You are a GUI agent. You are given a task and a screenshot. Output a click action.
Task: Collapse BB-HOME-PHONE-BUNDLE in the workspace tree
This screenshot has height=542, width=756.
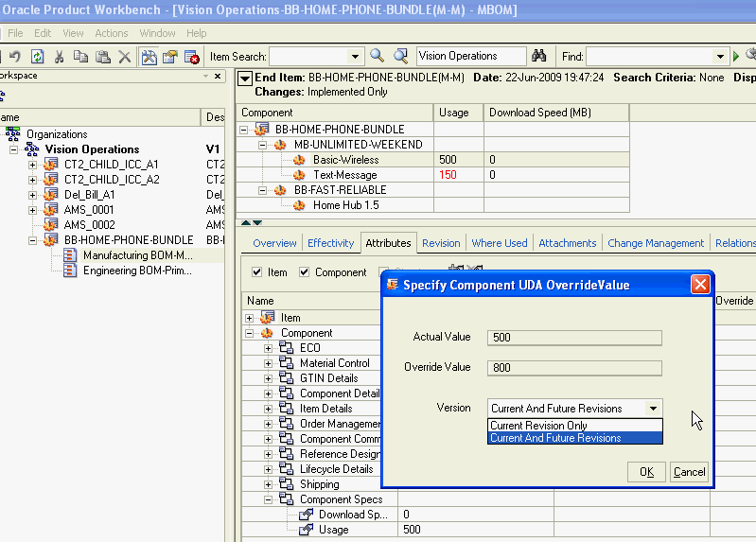click(32, 240)
